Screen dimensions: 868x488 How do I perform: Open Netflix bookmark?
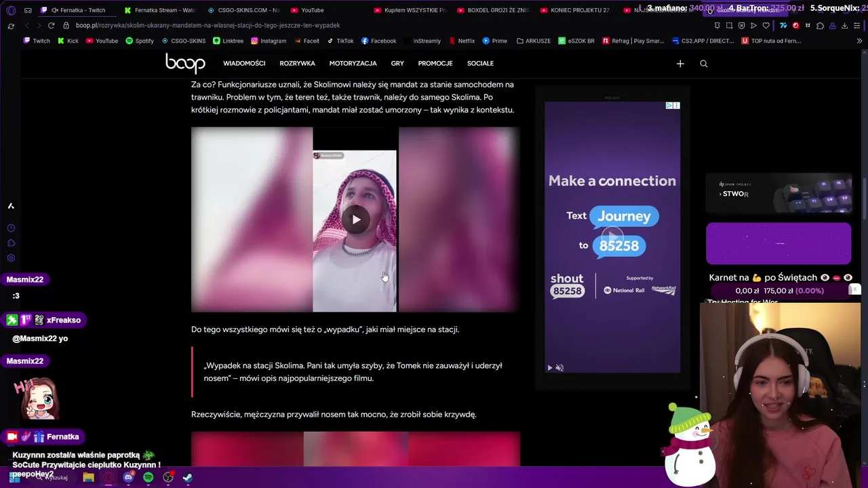tap(461, 41)
